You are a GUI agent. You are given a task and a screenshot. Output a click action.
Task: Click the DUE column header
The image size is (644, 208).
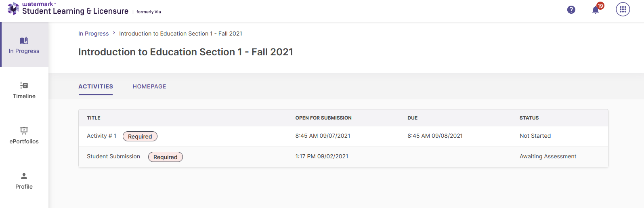coord(412,118)
